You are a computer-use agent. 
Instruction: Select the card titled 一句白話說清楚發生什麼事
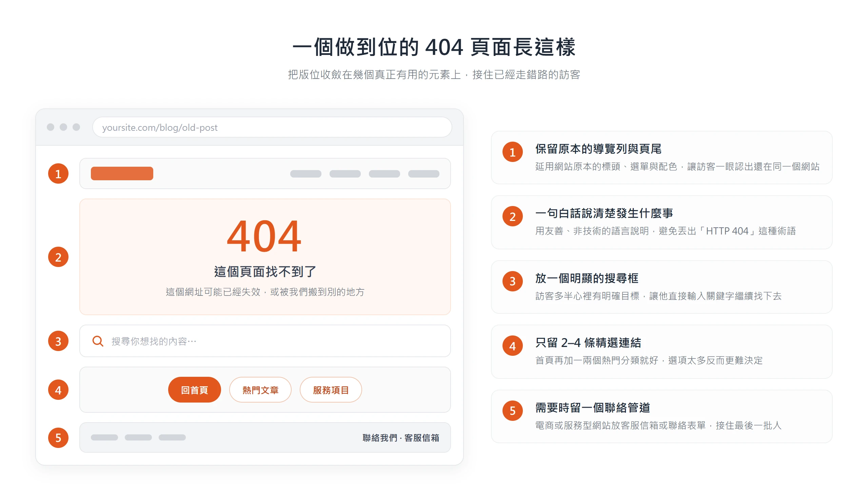[x=662, y=222]
